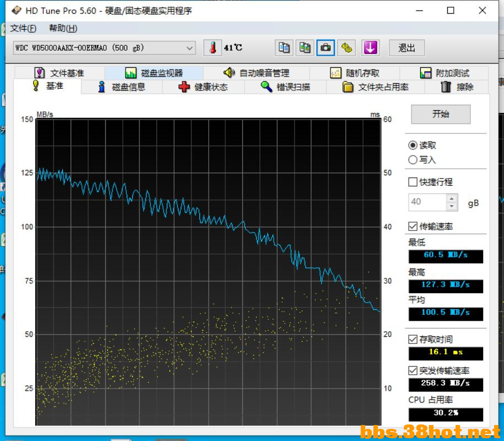Click the 30.2% CPU usage value
Image resolution: width=504 pixels, height=441 pixels.
(446, 415)
